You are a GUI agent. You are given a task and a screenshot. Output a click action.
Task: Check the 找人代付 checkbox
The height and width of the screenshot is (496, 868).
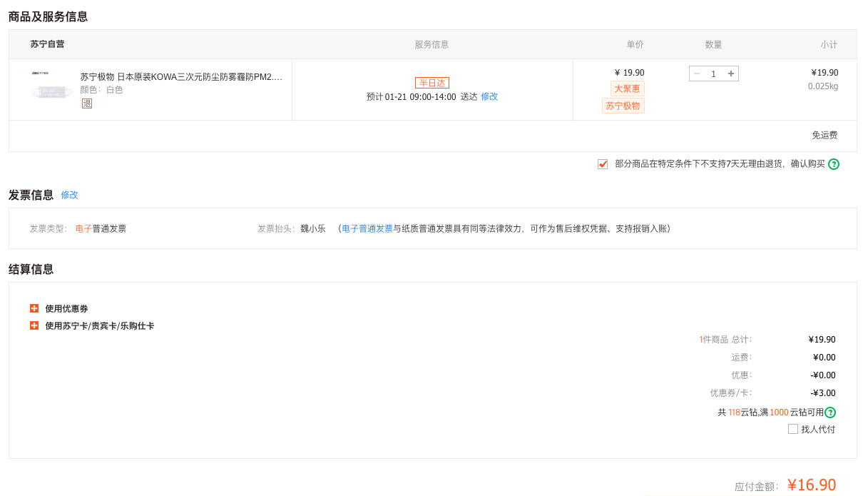point(793,429)
